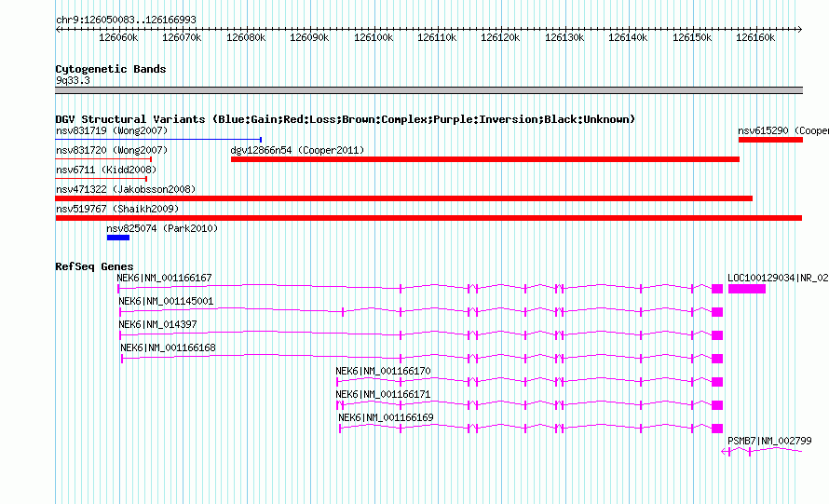This screenshot has width=829, height=504.
Task: Click the Cytogenetic Bands track title
Action: [111, 69]
